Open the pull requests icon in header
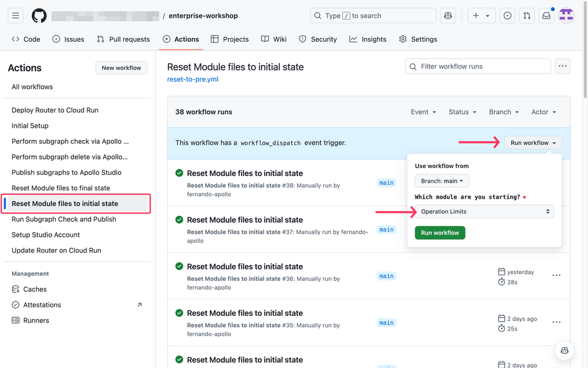The image size is (588, 368). coord(527,16)
